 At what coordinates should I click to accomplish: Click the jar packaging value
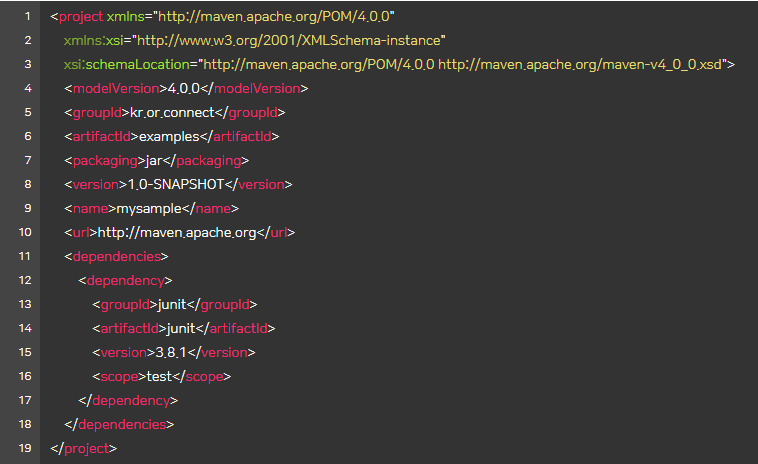(154, 160)
